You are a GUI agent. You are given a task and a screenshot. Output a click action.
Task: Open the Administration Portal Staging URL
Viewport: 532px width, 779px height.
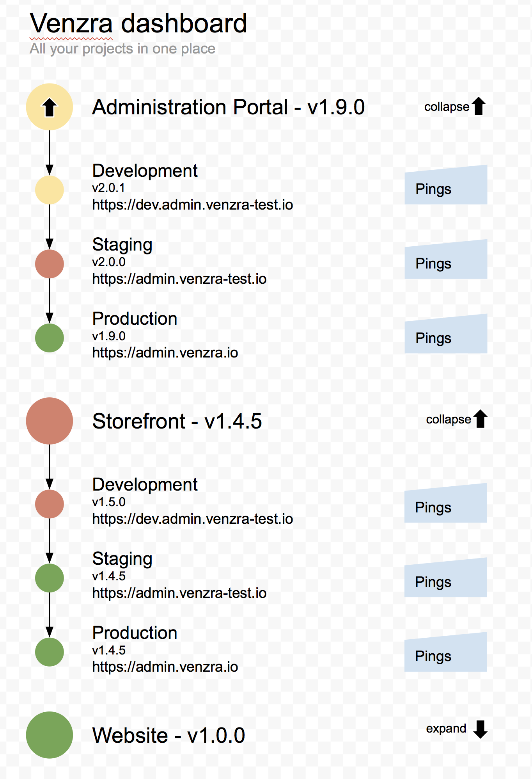tap(179, 279)
